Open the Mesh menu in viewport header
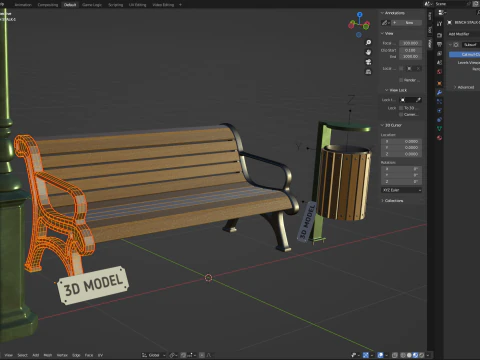 click(x=48, y=355)
